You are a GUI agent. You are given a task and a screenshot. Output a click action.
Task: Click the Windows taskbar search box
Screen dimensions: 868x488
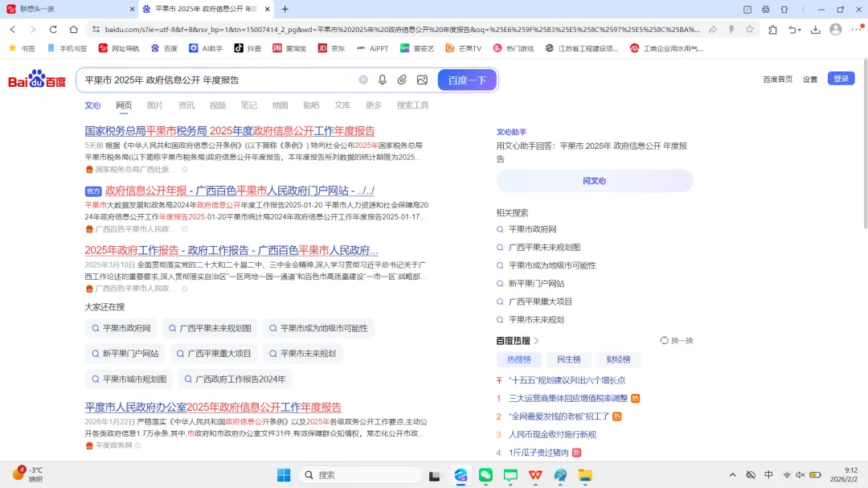coord(360,475)
